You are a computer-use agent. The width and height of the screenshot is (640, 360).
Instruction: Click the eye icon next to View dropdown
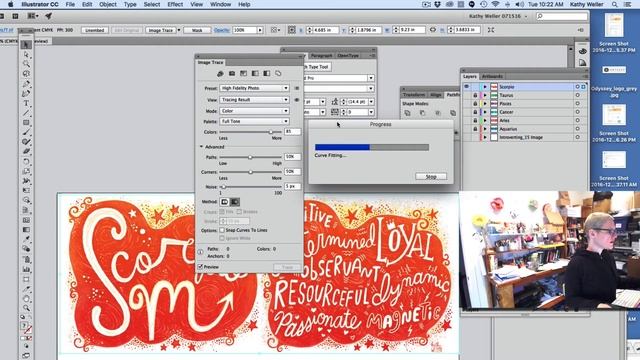[x=297, y=100]
